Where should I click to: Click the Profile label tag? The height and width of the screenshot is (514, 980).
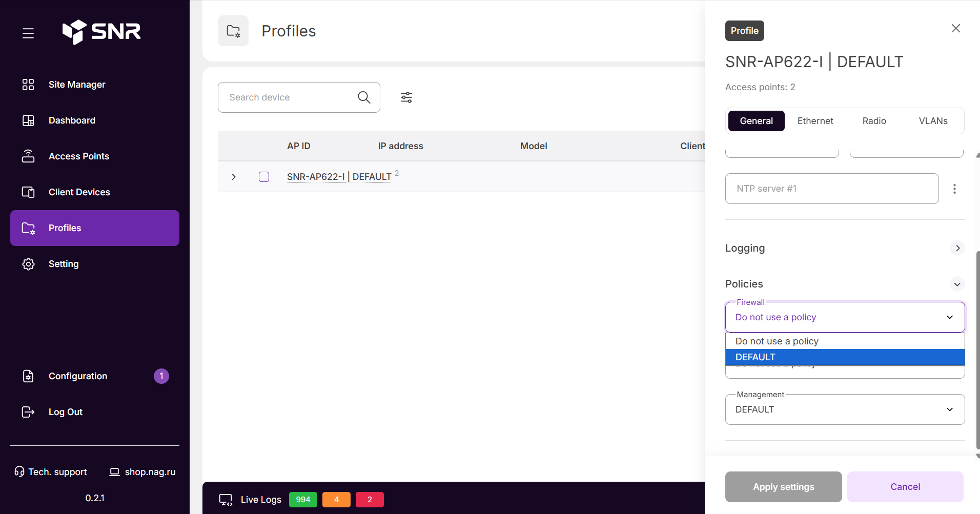745,31
